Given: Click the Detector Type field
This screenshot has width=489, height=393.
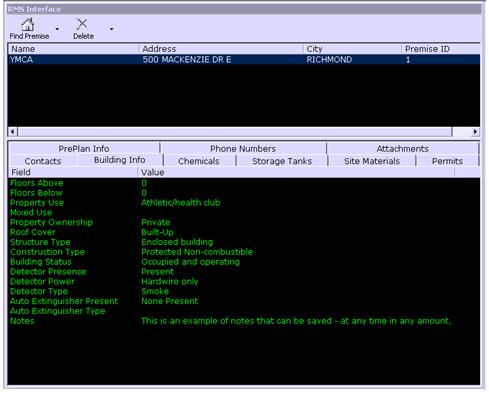Looking at the screenshot, I should (x=39, y=291).
